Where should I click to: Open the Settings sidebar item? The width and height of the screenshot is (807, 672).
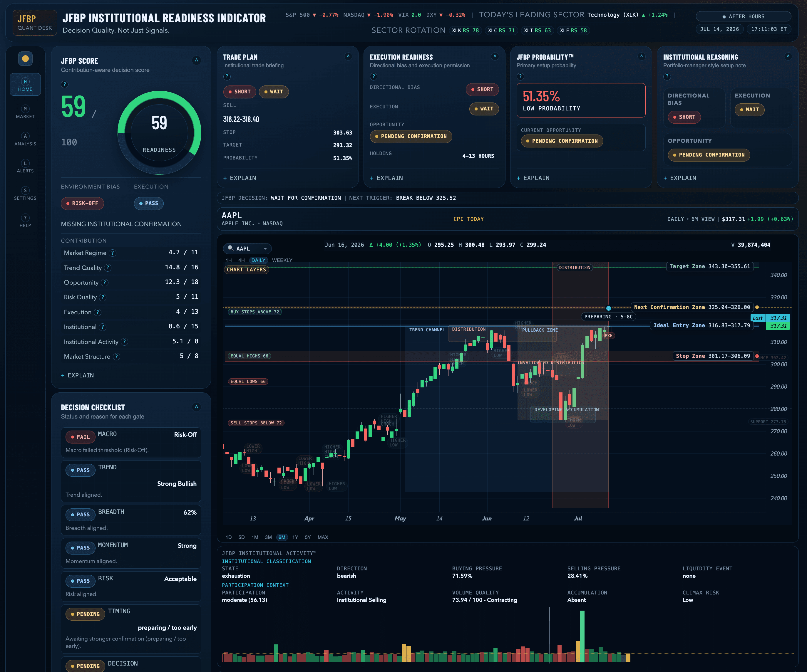tap(25, 194)
